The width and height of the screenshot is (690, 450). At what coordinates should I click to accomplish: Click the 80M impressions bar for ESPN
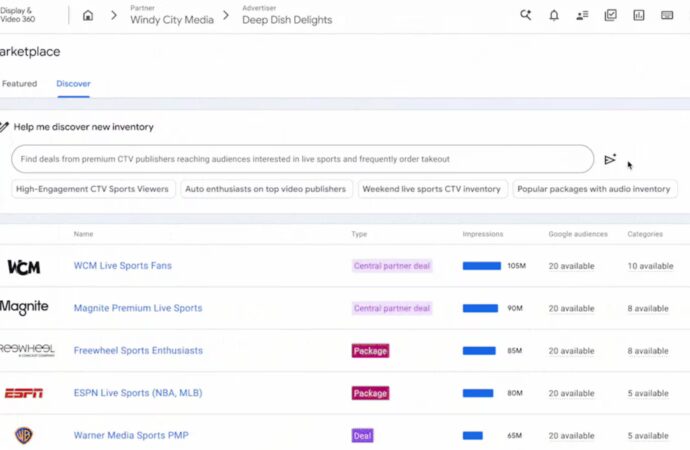coord(478,393)
